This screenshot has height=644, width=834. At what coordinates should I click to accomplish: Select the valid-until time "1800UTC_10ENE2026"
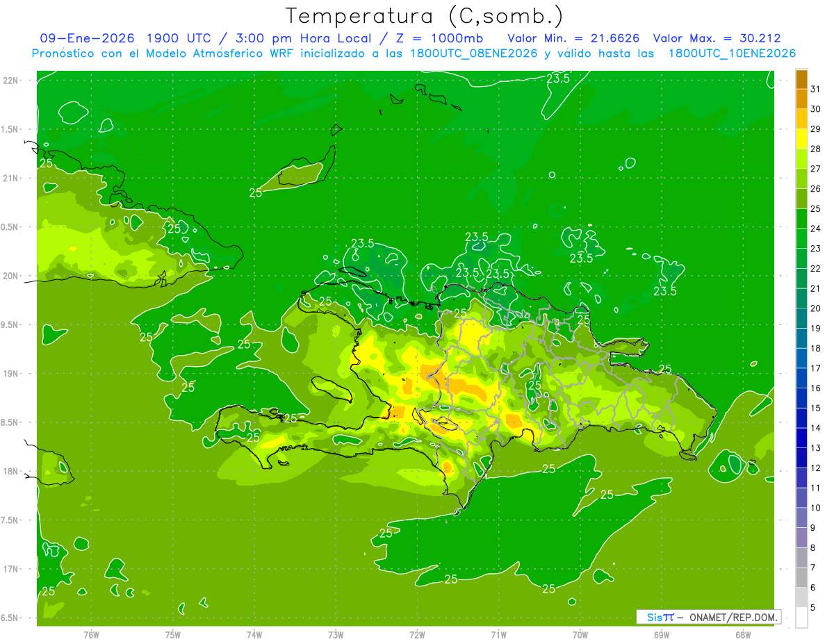coord(733,53)
